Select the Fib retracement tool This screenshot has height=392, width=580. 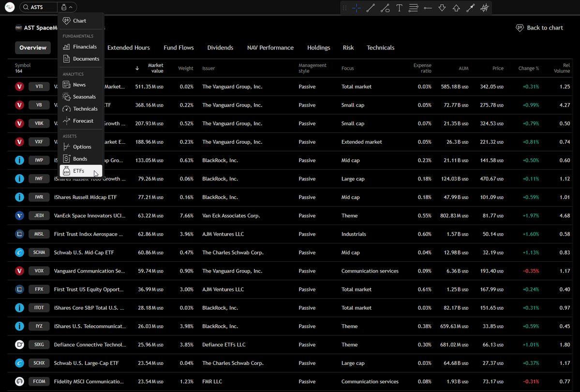414,8
